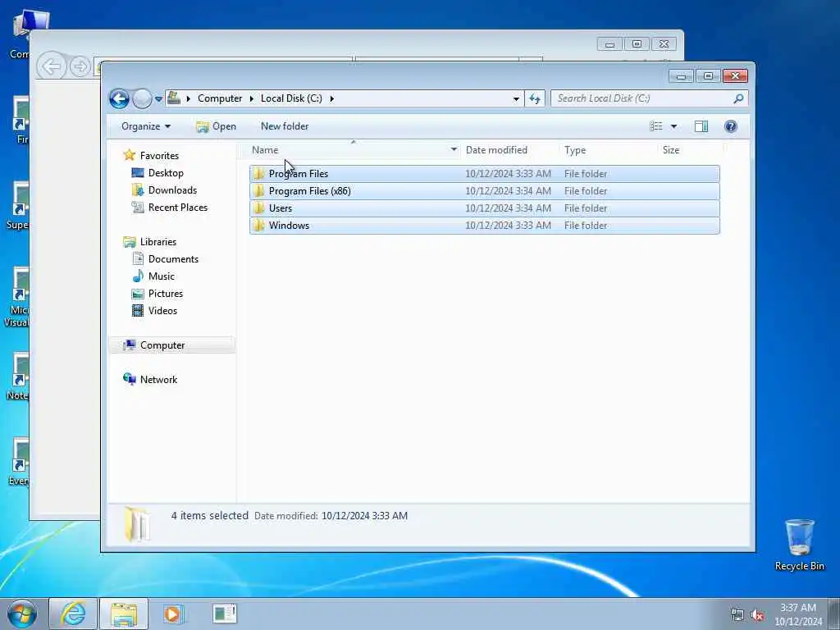
Task: Click the muted volume tray icon
Action: [757, 615]
